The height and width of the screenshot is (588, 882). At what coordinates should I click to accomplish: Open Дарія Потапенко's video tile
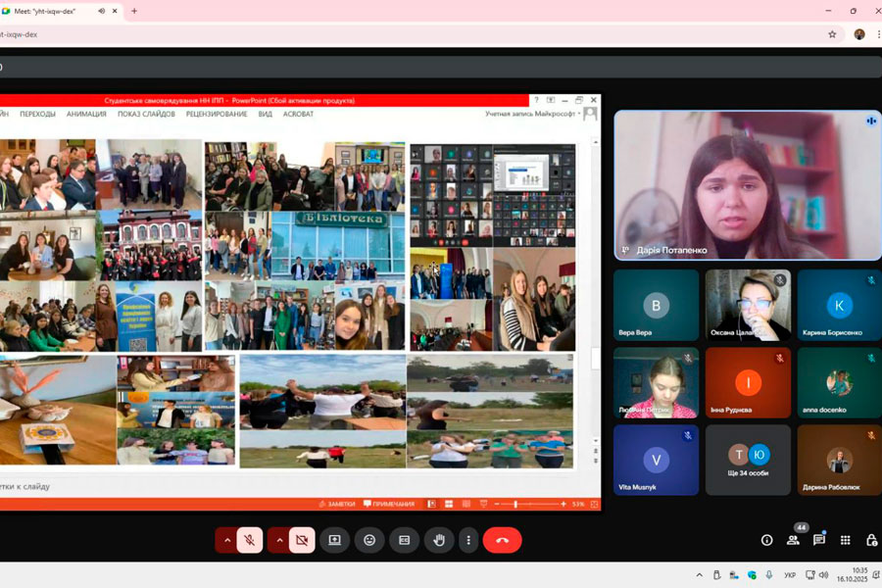click(748, 185)
